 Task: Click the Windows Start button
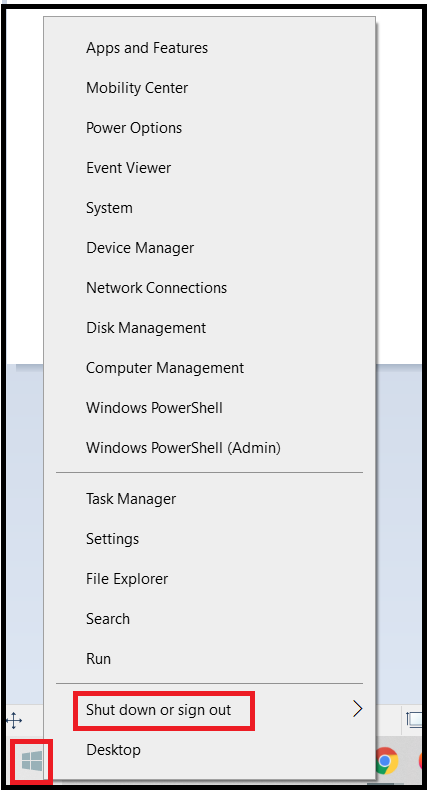(x=31, y=761)
